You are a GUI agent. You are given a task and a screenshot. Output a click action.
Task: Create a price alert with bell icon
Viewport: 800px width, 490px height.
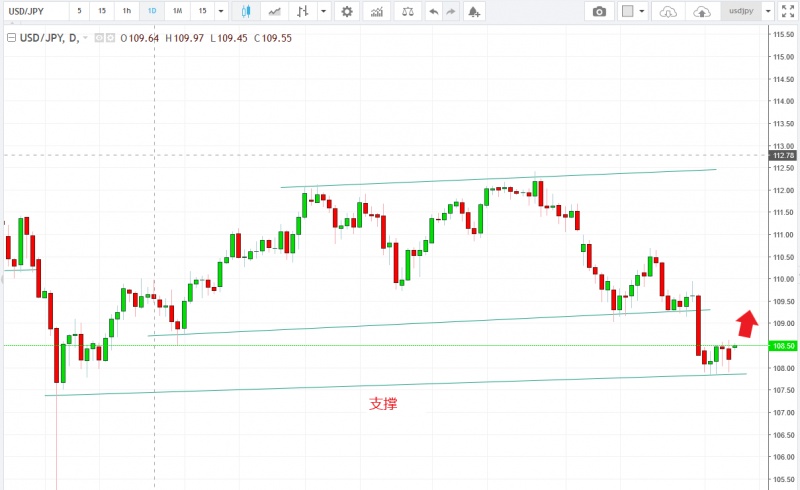(473, 11)
